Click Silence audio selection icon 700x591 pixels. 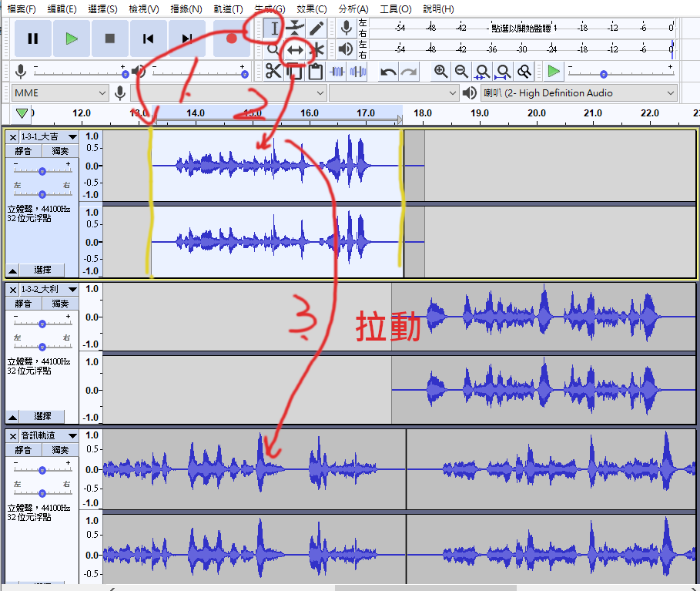358,71
